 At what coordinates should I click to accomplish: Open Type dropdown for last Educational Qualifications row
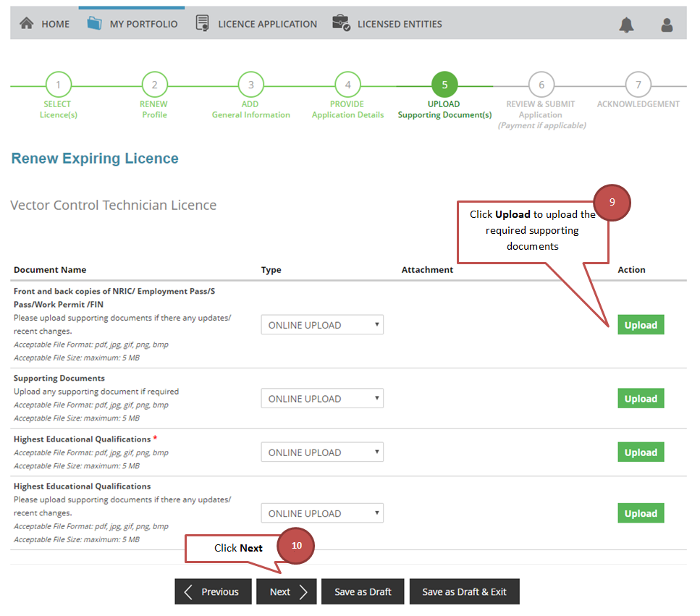pos(322,513)
